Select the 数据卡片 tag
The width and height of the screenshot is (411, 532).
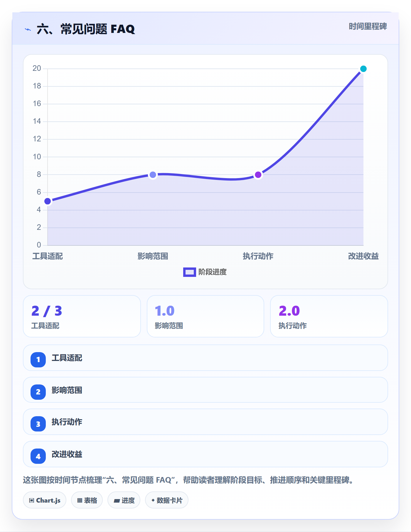coord(167,500)
